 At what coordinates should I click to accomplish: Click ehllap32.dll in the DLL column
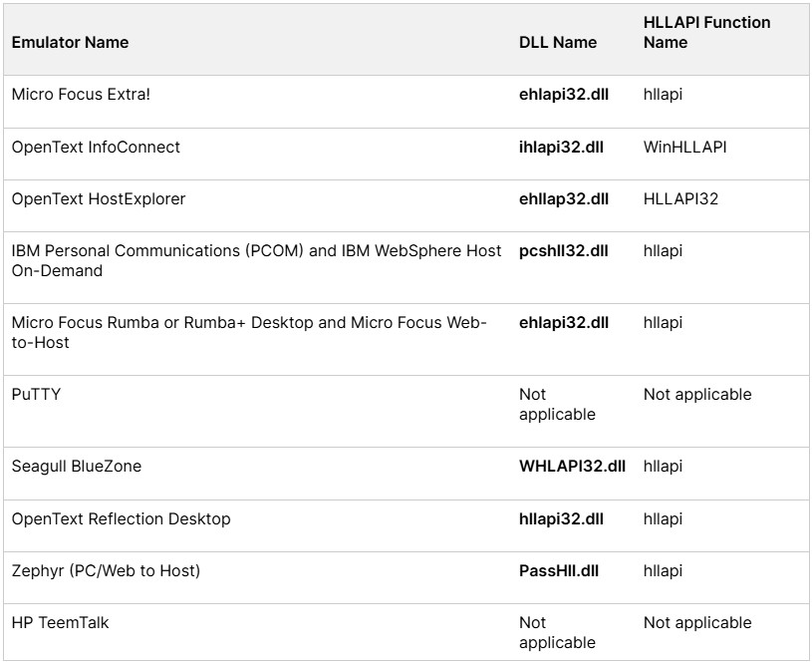(x=564, y=199)
